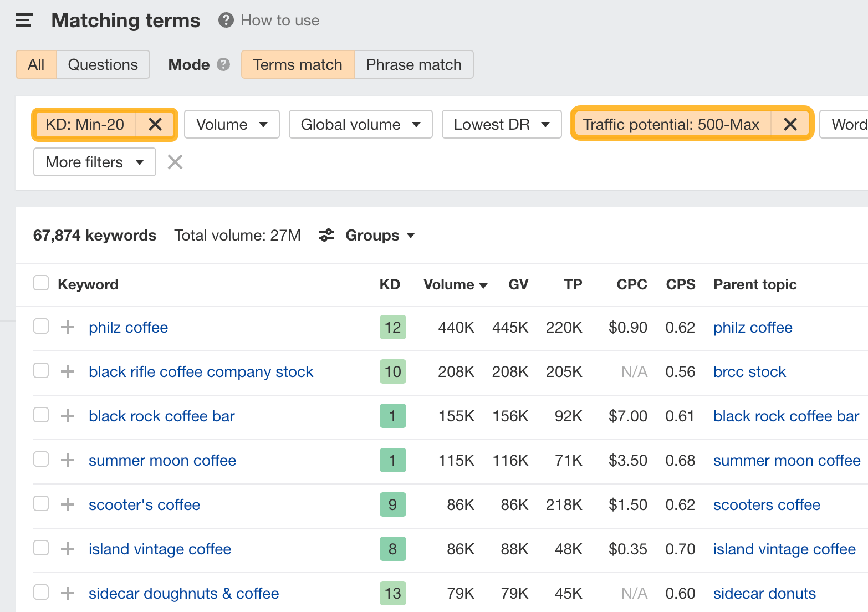Switch to Phrase match mode
The image size is (868, 612).
click(413, 64)
